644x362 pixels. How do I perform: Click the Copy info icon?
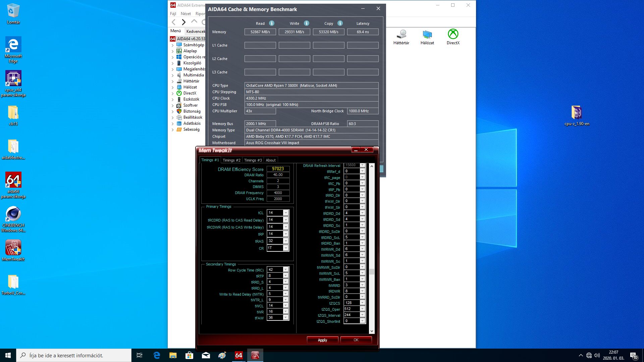tap(340, 23)
